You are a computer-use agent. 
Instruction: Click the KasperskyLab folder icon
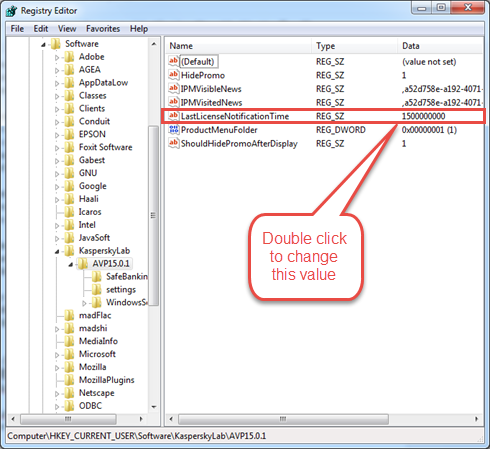[x=69, y=251]
